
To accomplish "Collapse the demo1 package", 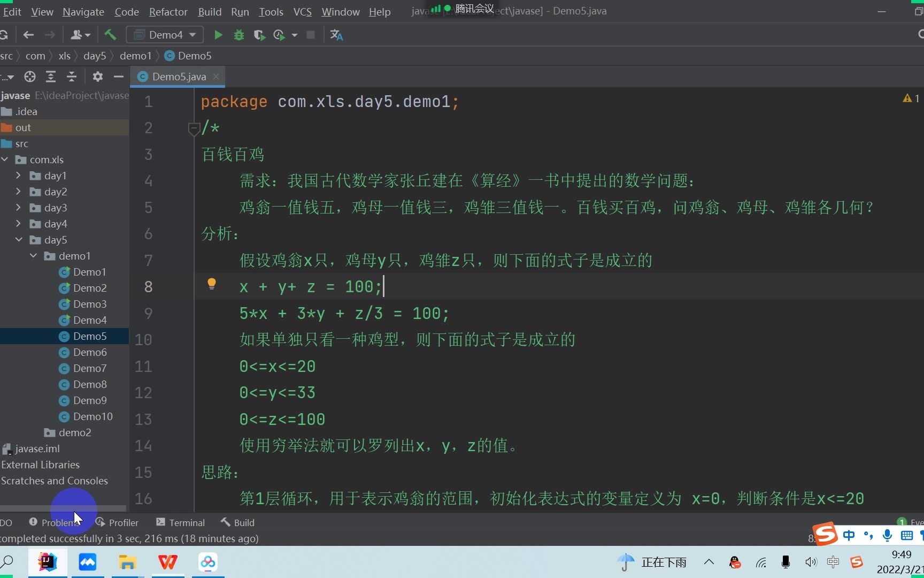I will coord(33,256).
